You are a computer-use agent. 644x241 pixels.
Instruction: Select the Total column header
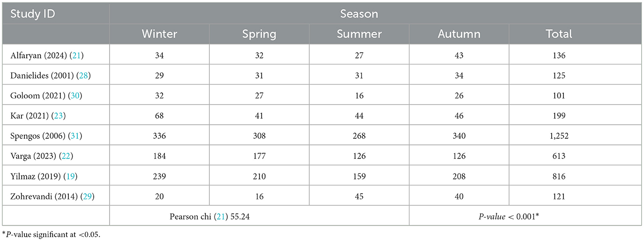[x=559, y=34]
